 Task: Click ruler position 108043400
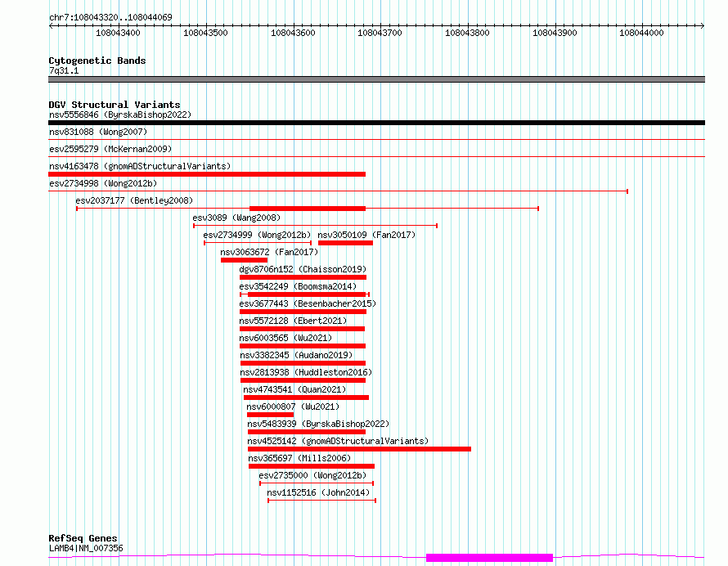(x=118, y=33)
